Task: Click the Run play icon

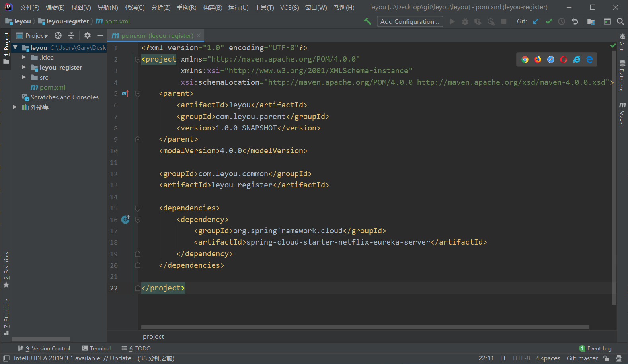Action: click(452, 21)
